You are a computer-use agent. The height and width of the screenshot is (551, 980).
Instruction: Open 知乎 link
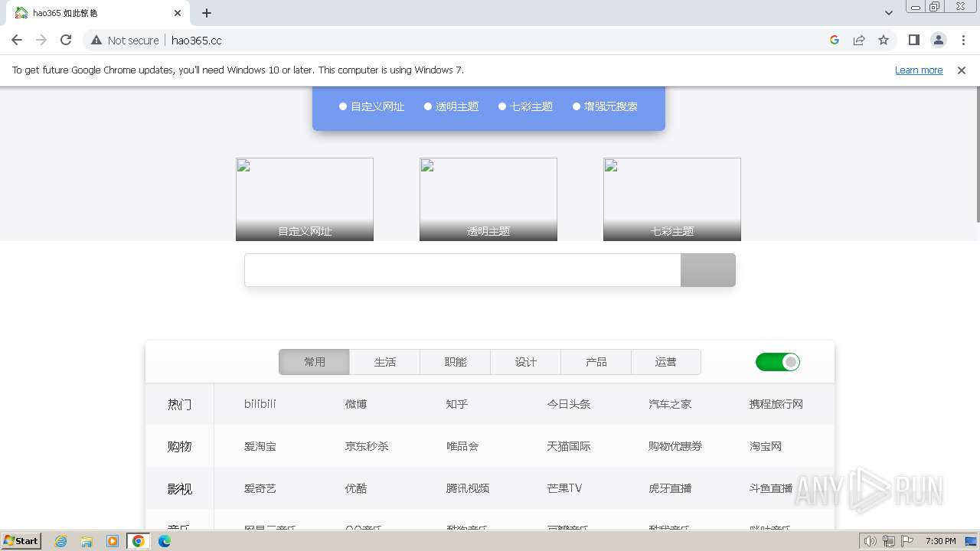click(x=457, y=404)
